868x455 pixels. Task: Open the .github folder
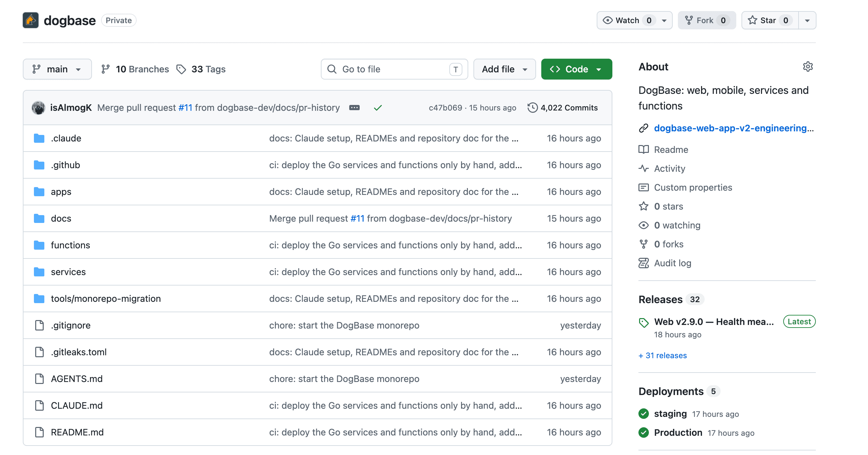tap(65, 165)
